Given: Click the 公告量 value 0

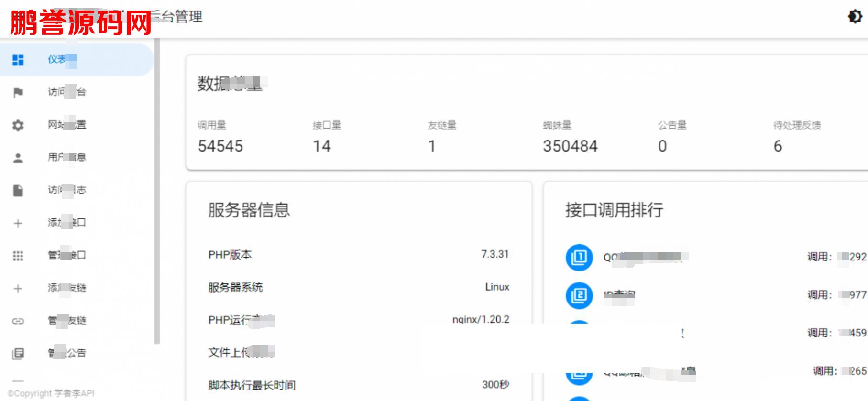Looking at the screenshot, I should [x=662, y=146].
